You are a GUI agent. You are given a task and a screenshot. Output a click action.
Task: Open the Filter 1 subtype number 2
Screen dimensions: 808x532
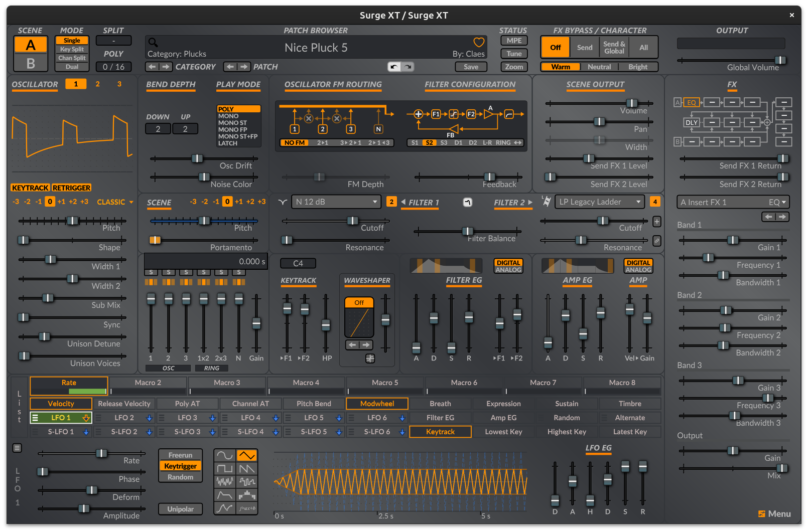pyautogui.click(x=391, y=202)
